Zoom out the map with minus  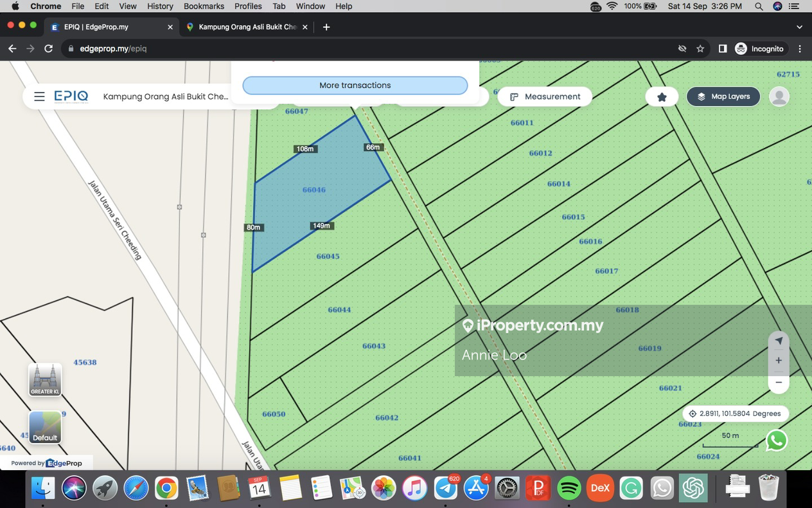(x=779, y=382)
